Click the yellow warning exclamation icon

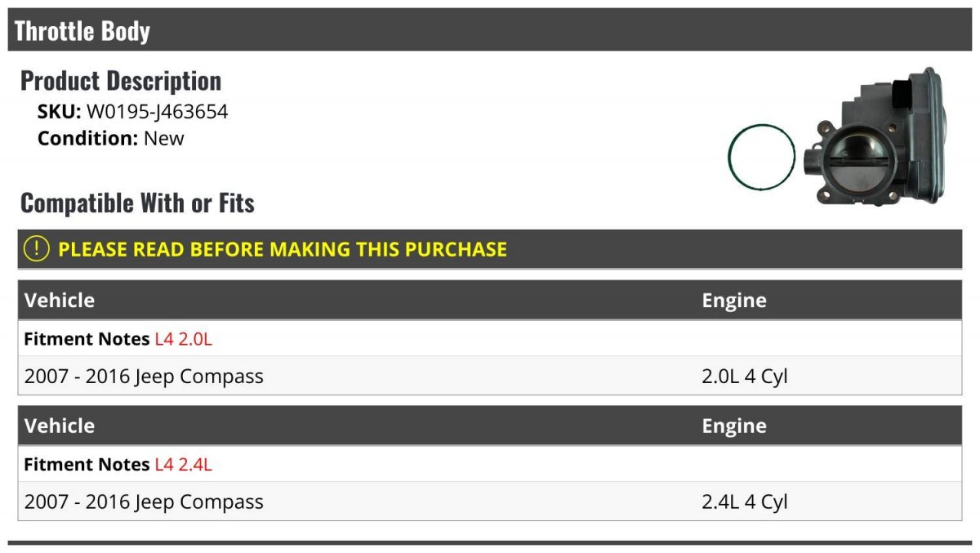click(x=36, y=248)
